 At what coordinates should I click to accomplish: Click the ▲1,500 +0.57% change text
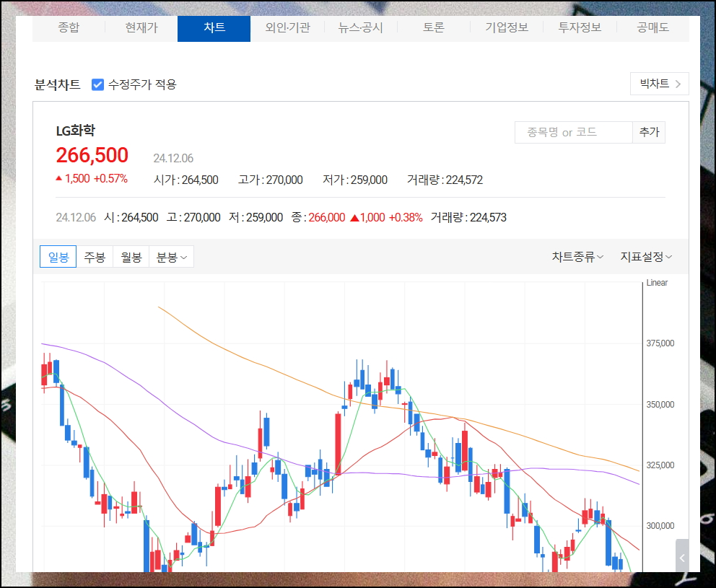(92, 178)
